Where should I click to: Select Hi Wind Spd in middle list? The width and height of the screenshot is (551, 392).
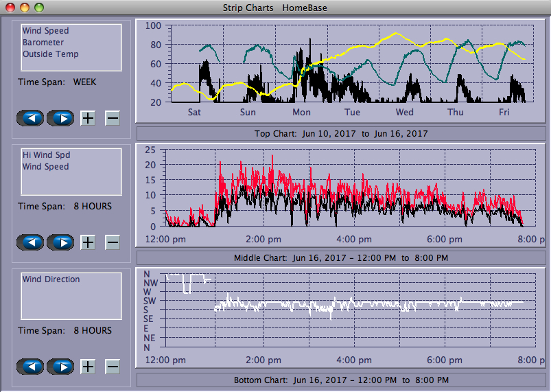[45, 155]
